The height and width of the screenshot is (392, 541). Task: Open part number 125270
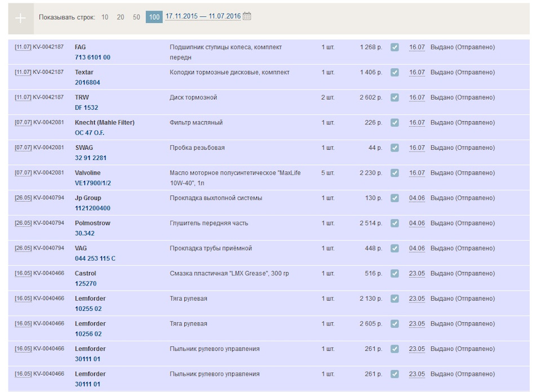coord(86,284)
